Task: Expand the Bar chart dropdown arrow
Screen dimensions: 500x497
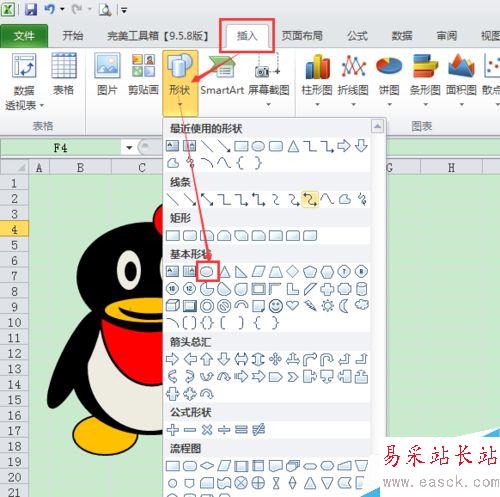Action: coord(425,104)
